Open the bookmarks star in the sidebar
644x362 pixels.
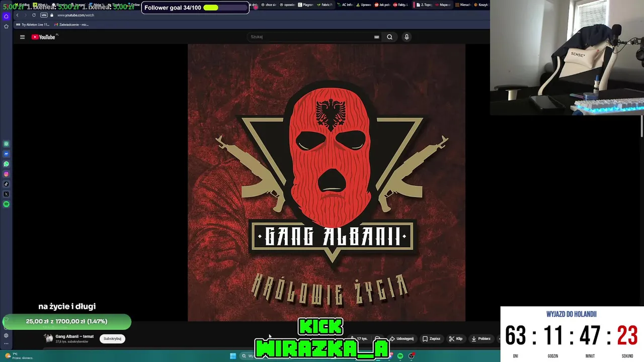tap(6, 26)
